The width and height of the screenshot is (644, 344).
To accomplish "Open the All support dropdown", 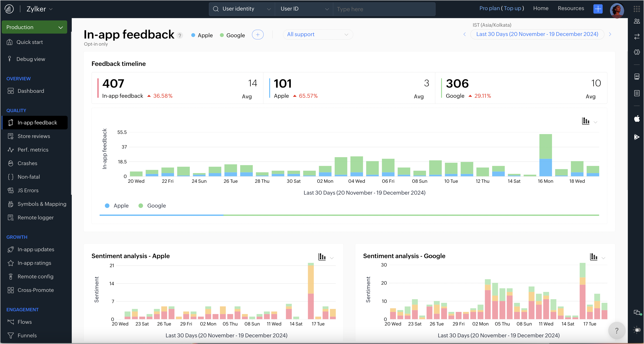I will pyautogui.click(x=317, y=34).
